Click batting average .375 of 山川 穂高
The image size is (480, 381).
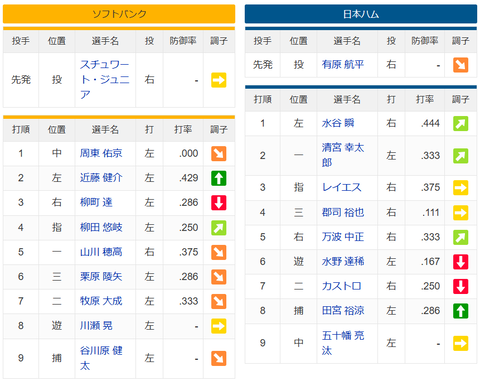tap(189, 252)
